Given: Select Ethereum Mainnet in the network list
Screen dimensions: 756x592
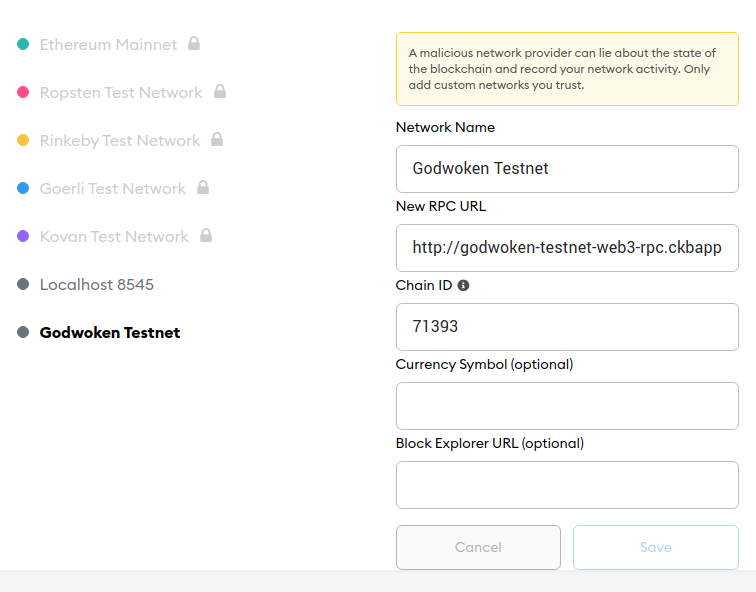Looking at the screenshot, I should click(108, 45).
